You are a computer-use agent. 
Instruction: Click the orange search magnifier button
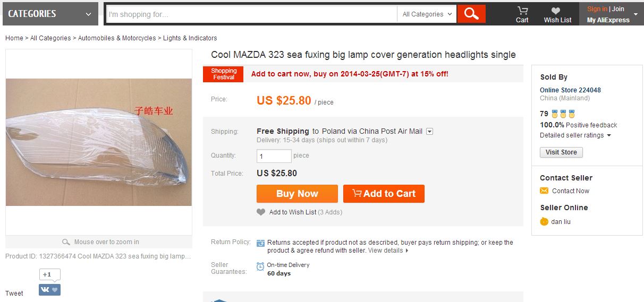[x=471, y=14]
